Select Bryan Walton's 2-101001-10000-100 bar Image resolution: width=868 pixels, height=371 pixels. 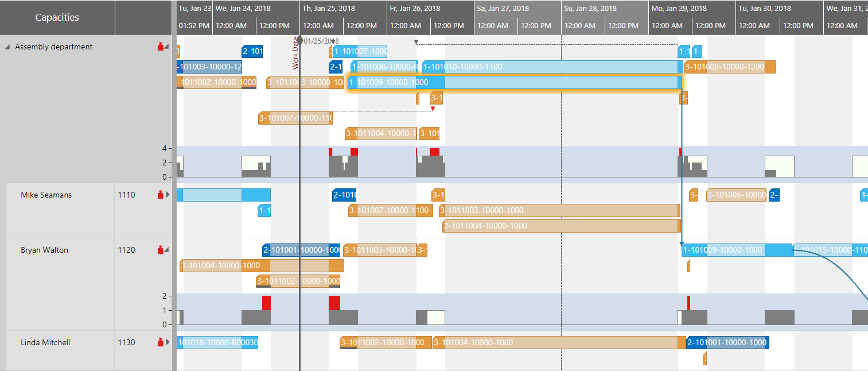pos(301,250)
